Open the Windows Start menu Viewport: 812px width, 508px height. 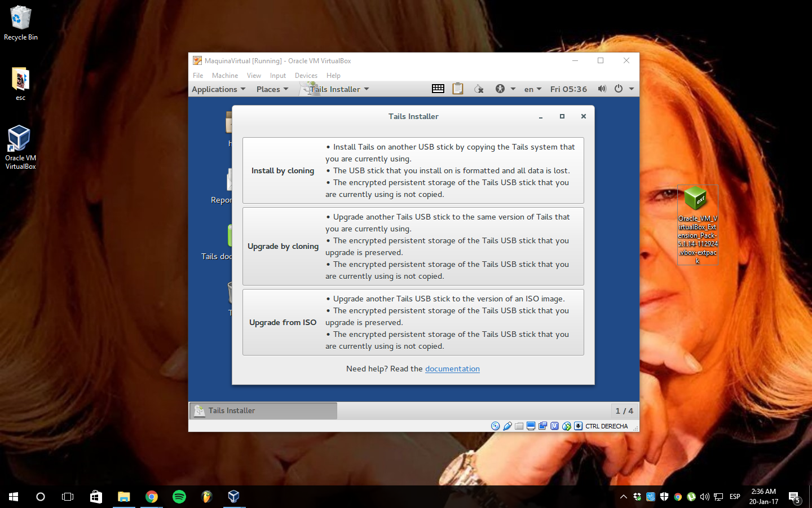[14, 497]
